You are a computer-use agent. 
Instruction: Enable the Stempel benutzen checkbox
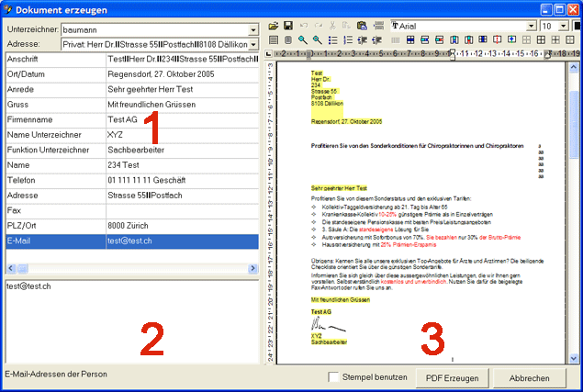[335, 377]
